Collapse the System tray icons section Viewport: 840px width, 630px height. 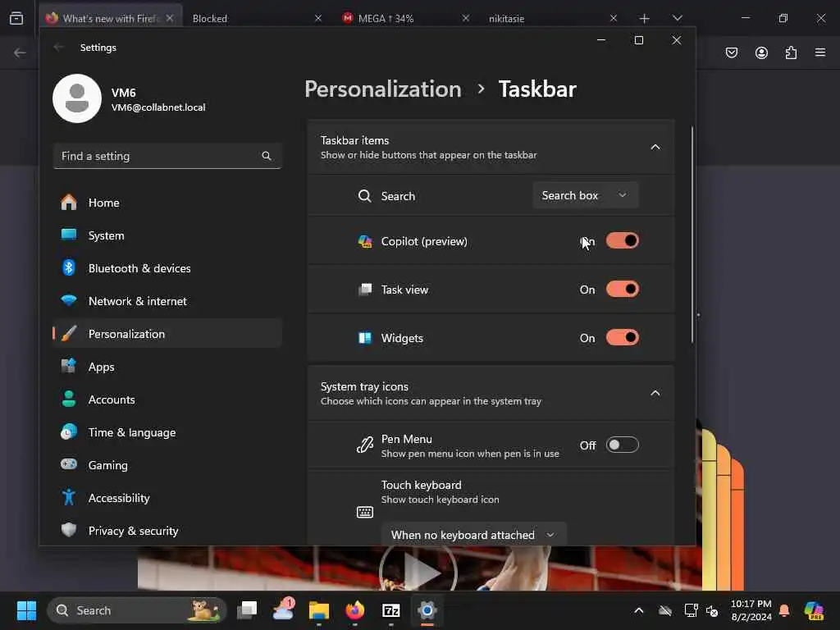click(655, 393)
